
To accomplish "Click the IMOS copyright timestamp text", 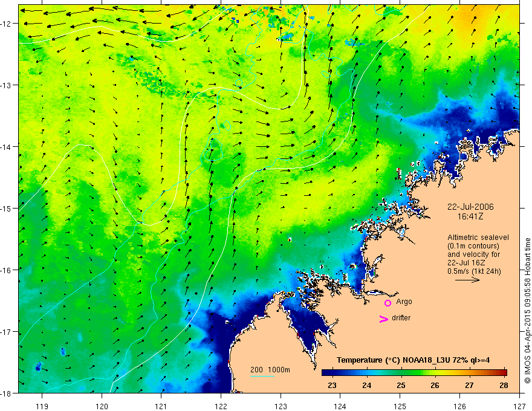I will point(527,311).
